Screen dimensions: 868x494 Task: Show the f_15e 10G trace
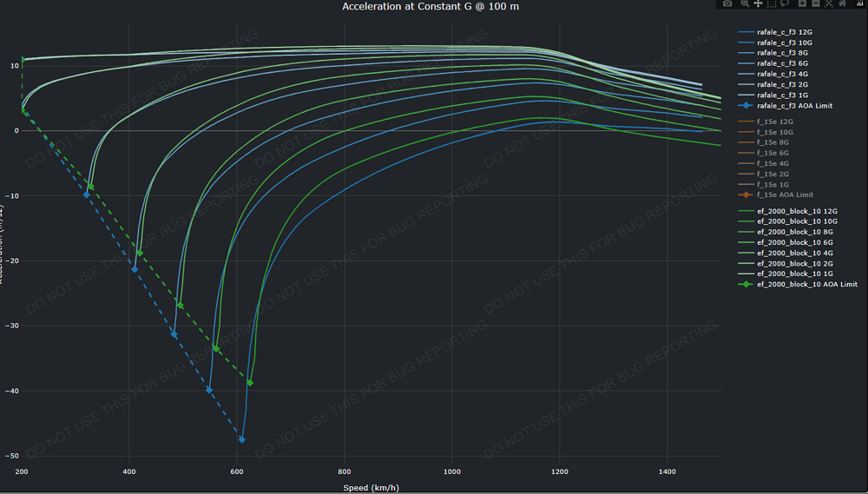(x=766, y=132)
